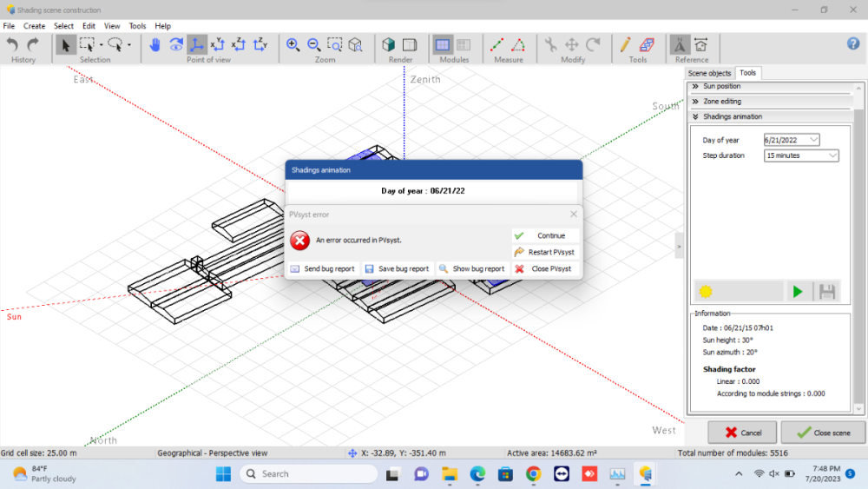This screenshot has width=868, height=489.
Task: Click Show bug report
Action: (x=472, y=269)
